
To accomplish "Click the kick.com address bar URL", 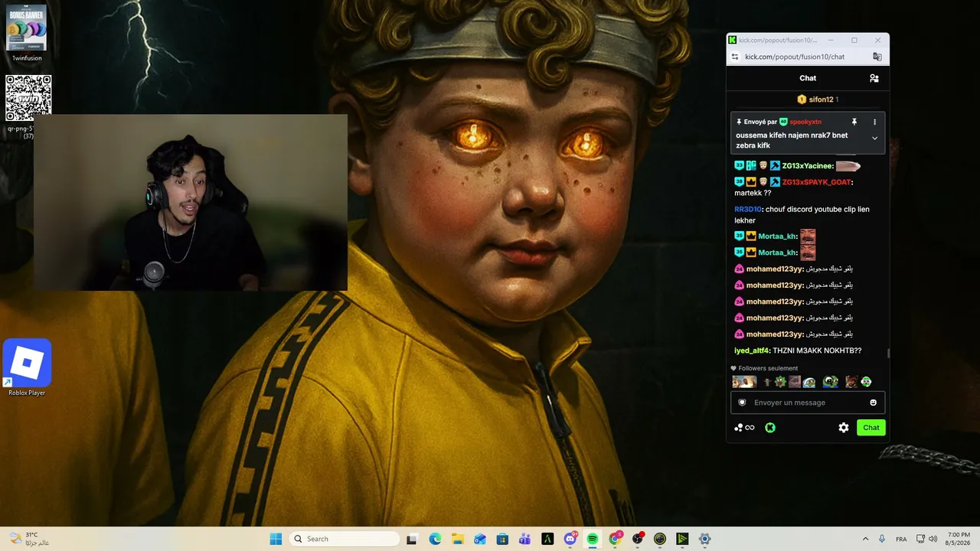I will 794,57.
